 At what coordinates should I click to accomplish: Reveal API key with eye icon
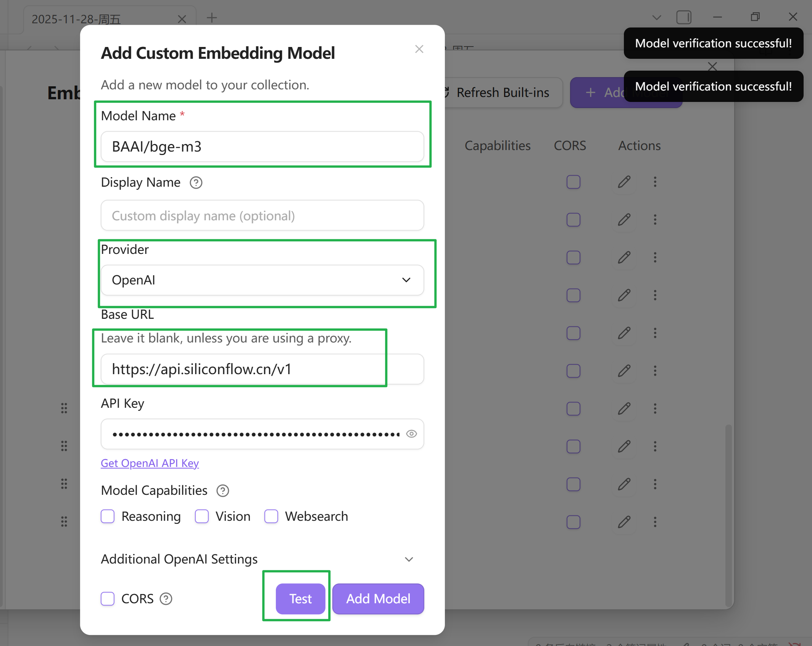point(411,434)
